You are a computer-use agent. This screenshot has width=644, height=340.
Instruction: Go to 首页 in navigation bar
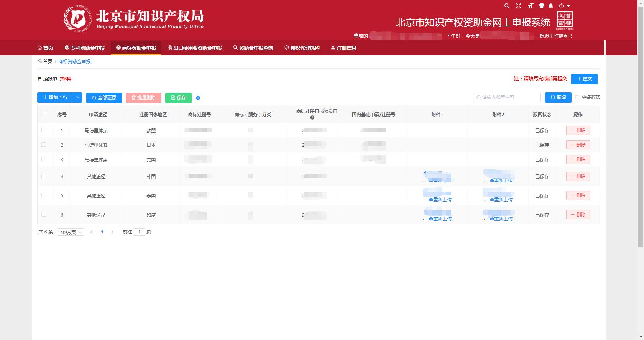tap(45, 48)
